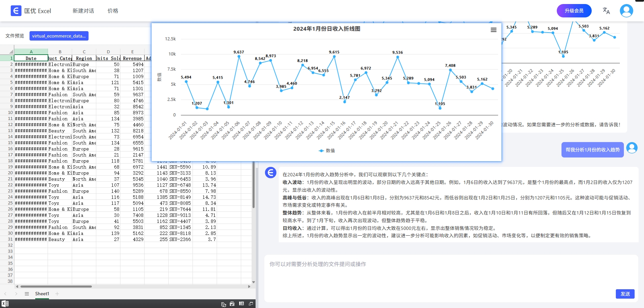The width and height of the screenshot is (644, 308).
Task: Open the user profile avatar in header
Action: pos(626,11)
